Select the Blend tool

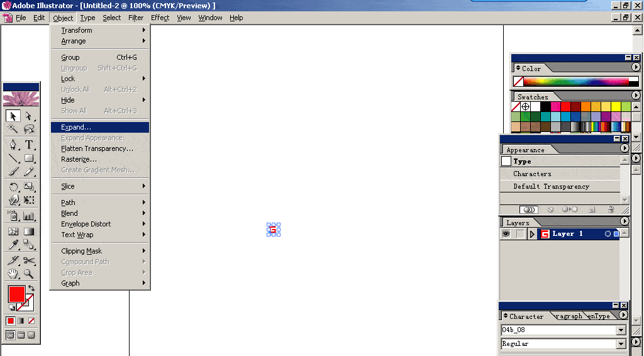(x=29, y=245)
